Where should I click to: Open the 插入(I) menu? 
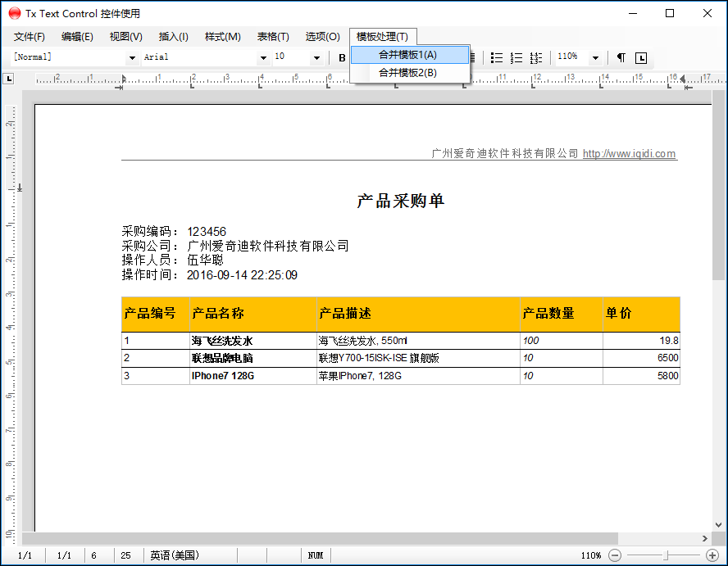[173, 37]
